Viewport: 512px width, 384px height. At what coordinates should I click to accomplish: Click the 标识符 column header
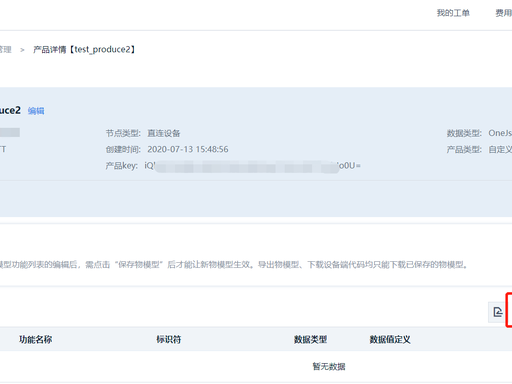pyautogui.click(x=169, y=339)
